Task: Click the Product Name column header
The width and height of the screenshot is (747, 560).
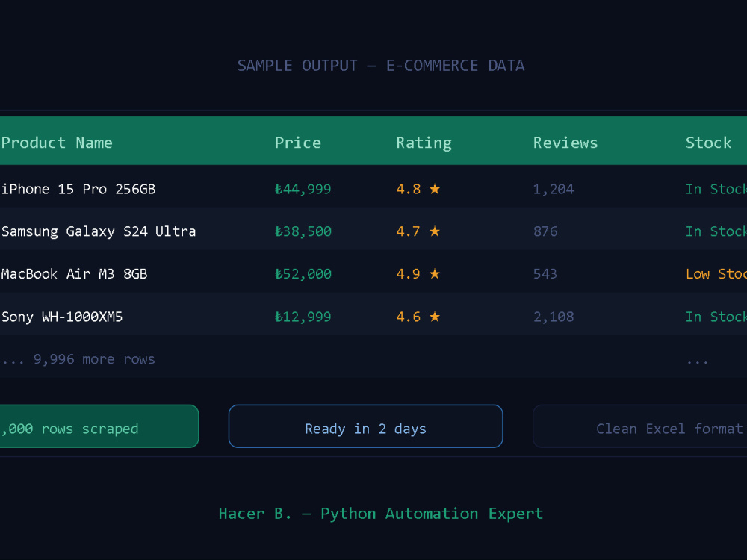Action: pos(57,143)
